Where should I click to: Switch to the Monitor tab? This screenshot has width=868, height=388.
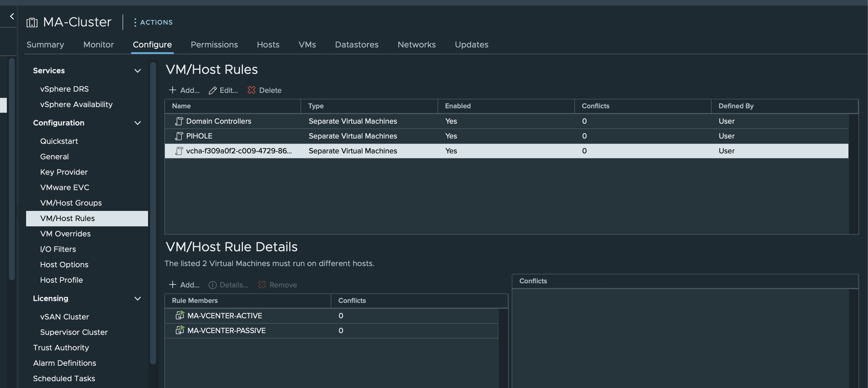pos(98,45)
